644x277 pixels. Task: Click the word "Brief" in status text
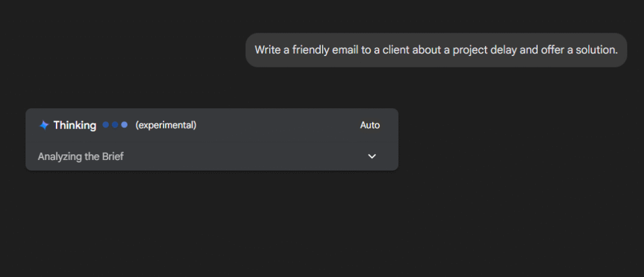(112, 157)
